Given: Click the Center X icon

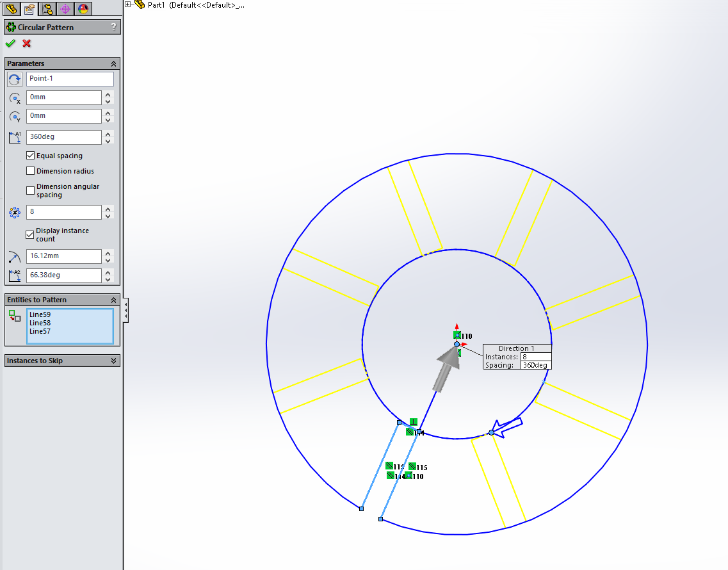Looking at the screenshot, I should point(14,98).
